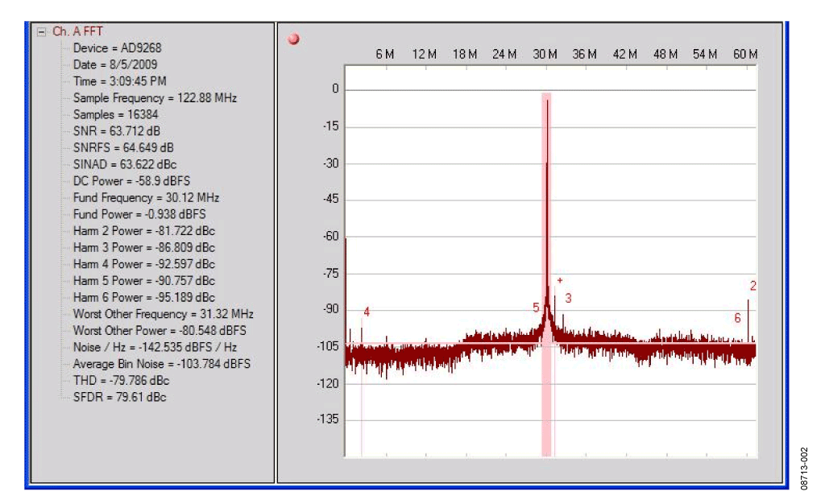This screenshot has width=825, height=504.
Task: Click the Worst Other Frequency entry
Action: 163,314
